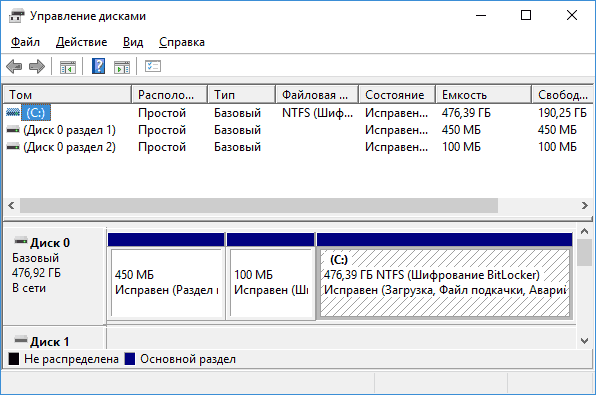This screenshot has width=596, height=395.
Task: Click the NTFS (Шиф... file system cell
Action: [317, 113]
